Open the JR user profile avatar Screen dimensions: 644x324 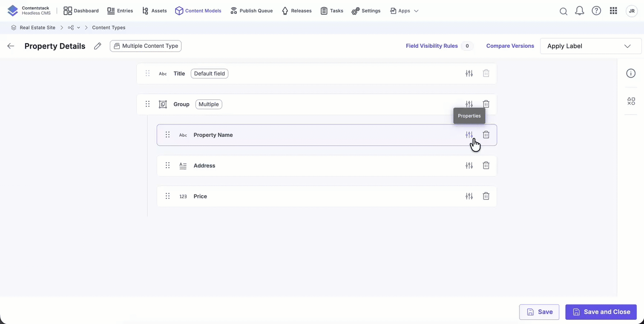coord(632,11)
